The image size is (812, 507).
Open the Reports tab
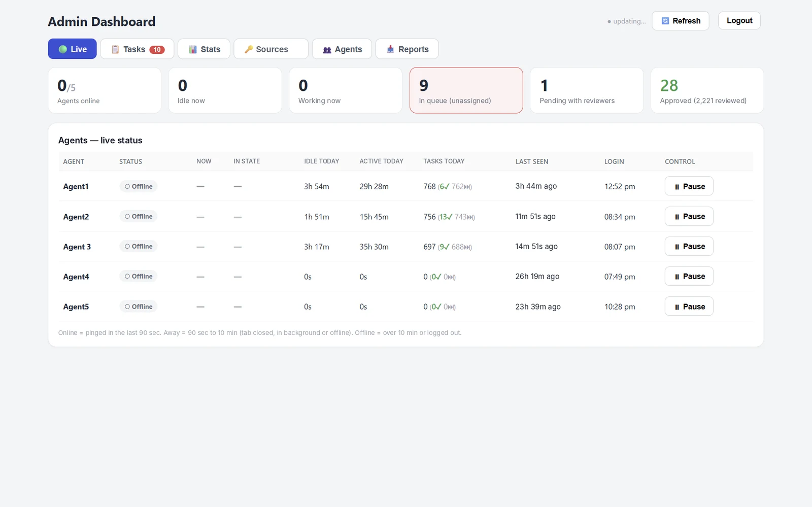(407, 49)
